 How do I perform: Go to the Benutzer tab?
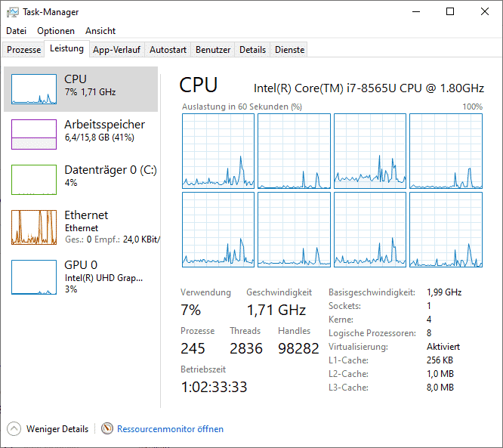(213, 50)
